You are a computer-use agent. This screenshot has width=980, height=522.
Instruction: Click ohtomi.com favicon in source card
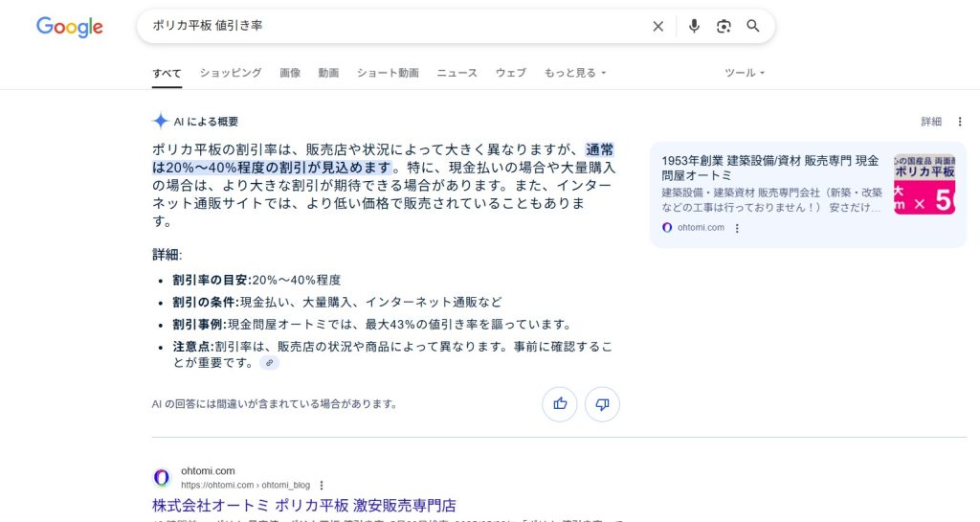tap(667, 228)
